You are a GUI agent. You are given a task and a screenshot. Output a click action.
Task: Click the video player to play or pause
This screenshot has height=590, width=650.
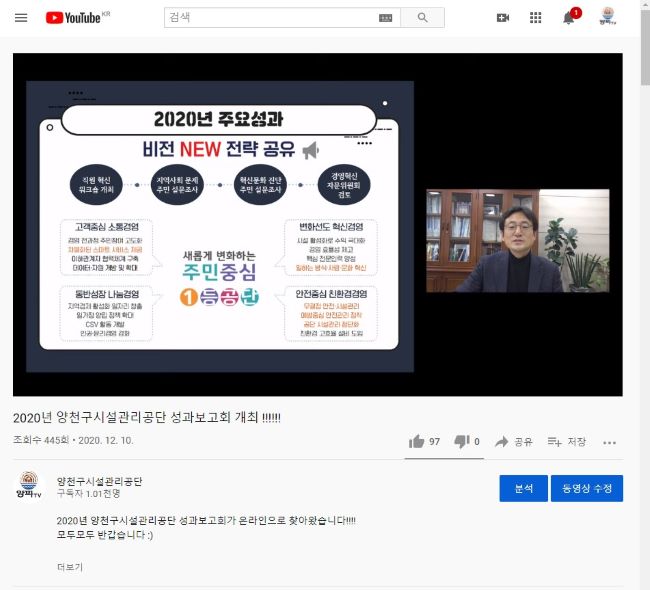pos(317,224)
